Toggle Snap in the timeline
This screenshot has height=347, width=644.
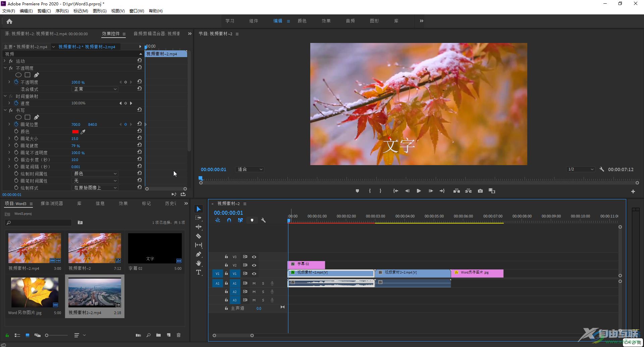pyautogui.click(x=229, y=220)
